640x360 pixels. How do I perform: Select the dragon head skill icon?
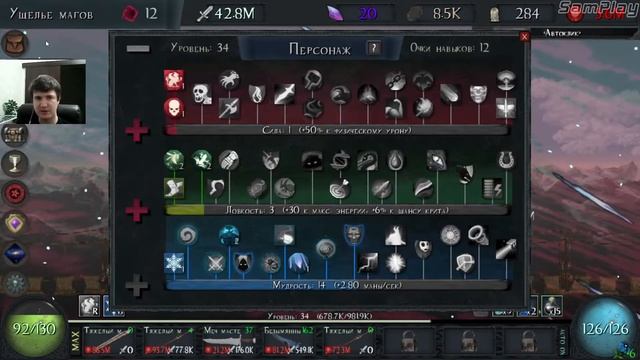point(367,160)
